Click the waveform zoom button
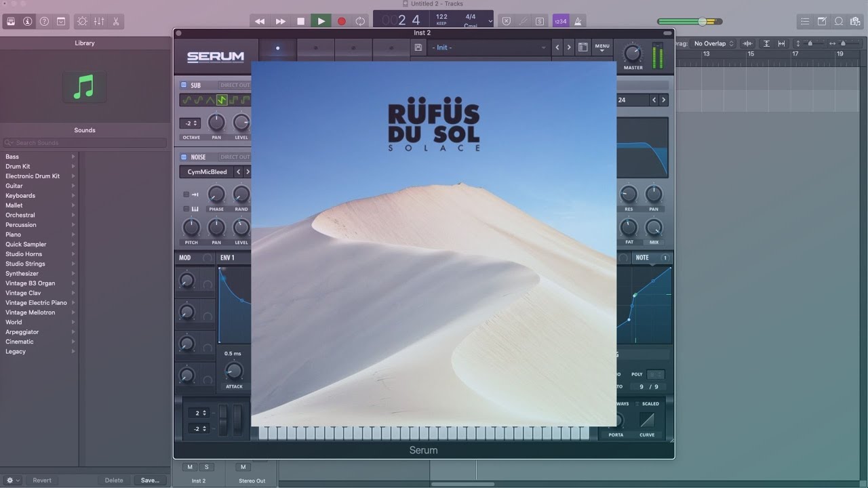Viewport: 868px width, 488px height. pos(748,43)
